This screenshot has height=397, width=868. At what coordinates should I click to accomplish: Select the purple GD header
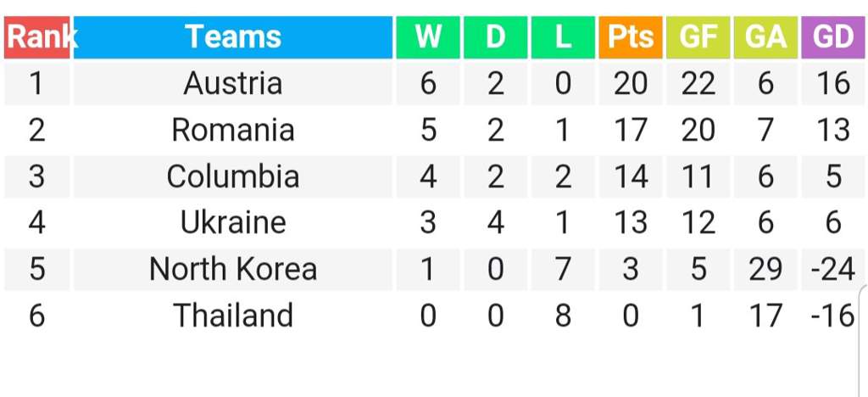(x=833, y=37)
